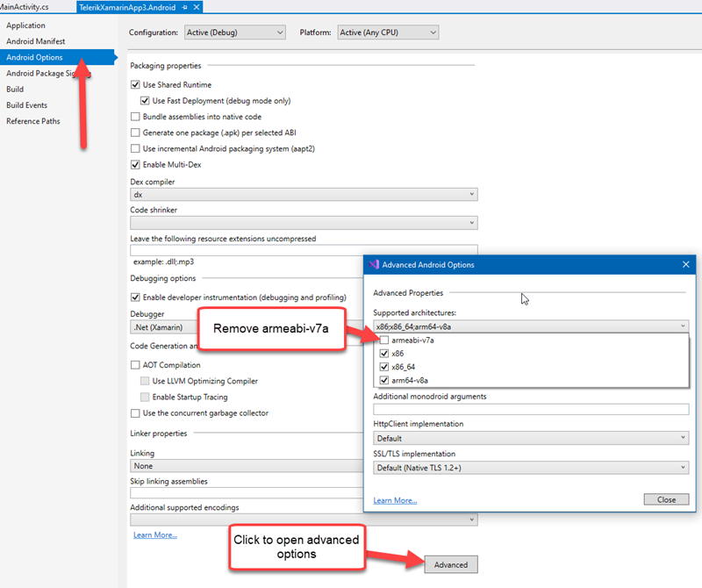Open the Build Events page
Viewport: 702px width, 588px height.
[x=27, y=105]
